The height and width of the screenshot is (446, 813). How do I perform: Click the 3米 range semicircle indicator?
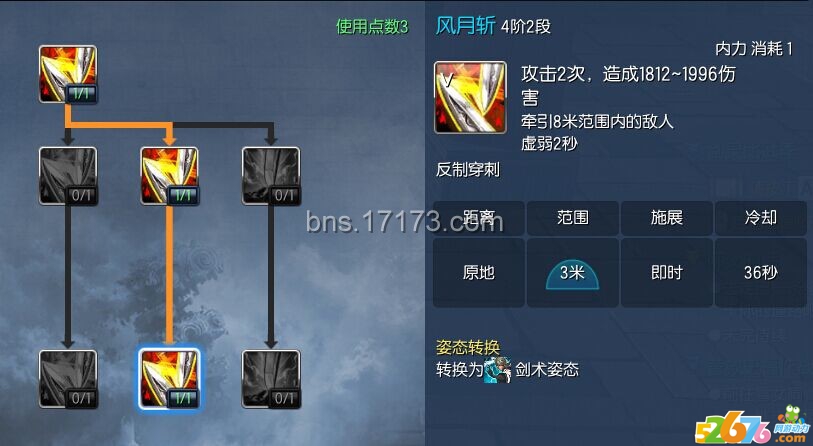tap(572, 275)
